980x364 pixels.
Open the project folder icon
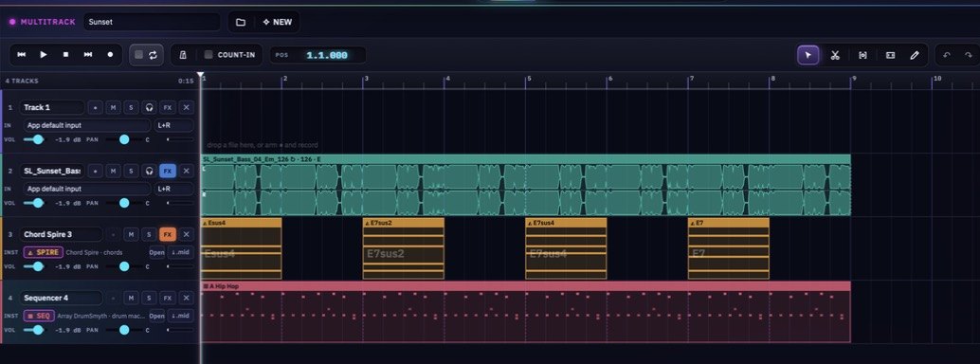241,22
